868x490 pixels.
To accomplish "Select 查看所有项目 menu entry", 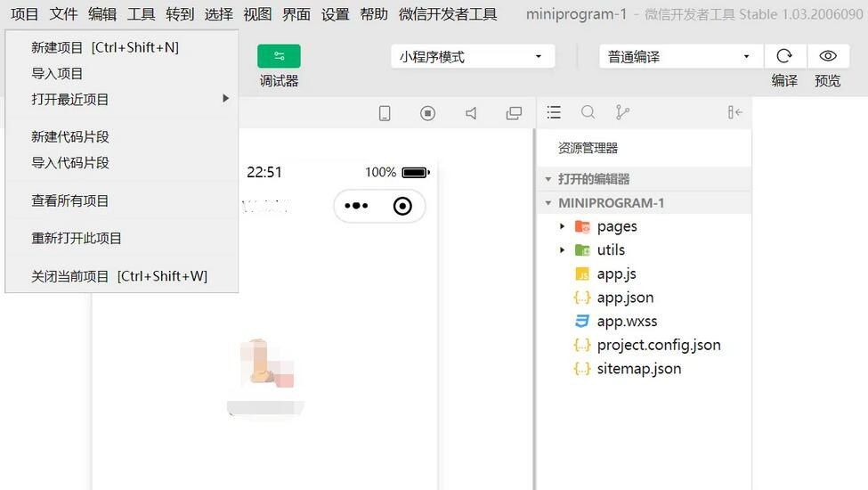I will 122,200.
